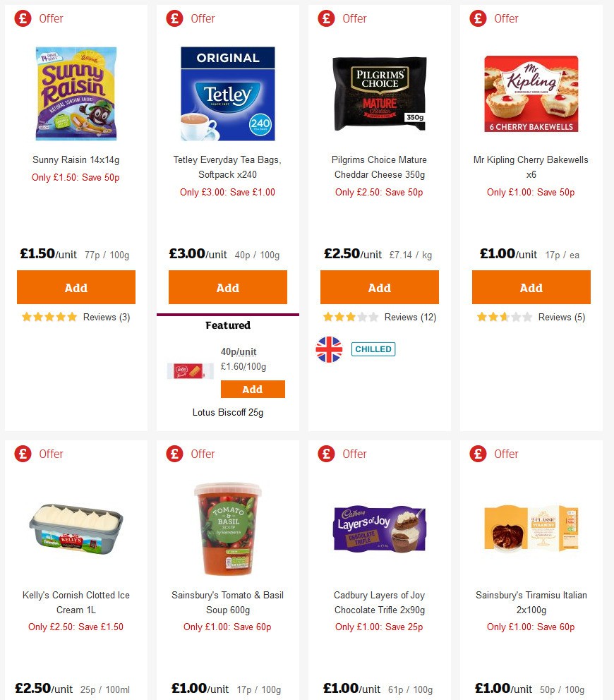The image size is (614, 700).
Task: Click the Lotus Biscoff featured thumbnail
Action: pos(189,370)
